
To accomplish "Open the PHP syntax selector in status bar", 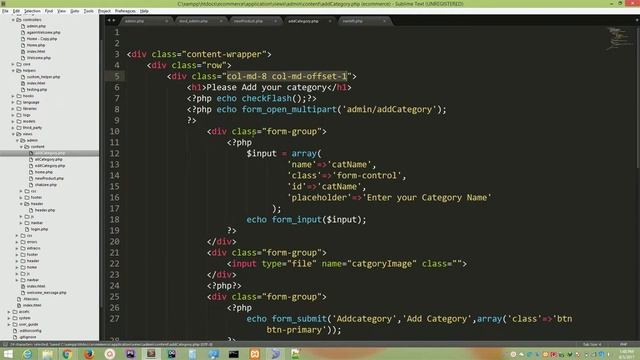I will coord(623,344).
